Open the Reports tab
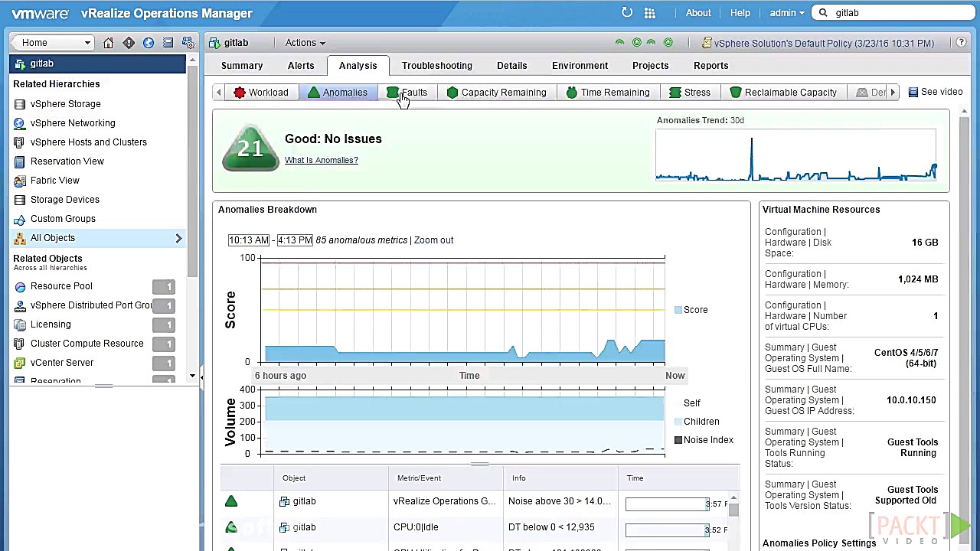The image size is (980, 551). (x=711, y=66)
